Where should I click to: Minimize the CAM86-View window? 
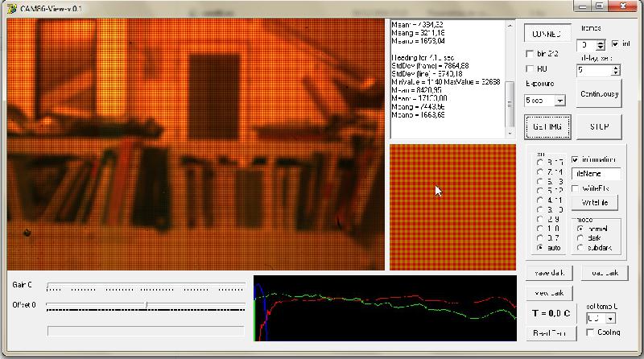click(x=582, y=6)
